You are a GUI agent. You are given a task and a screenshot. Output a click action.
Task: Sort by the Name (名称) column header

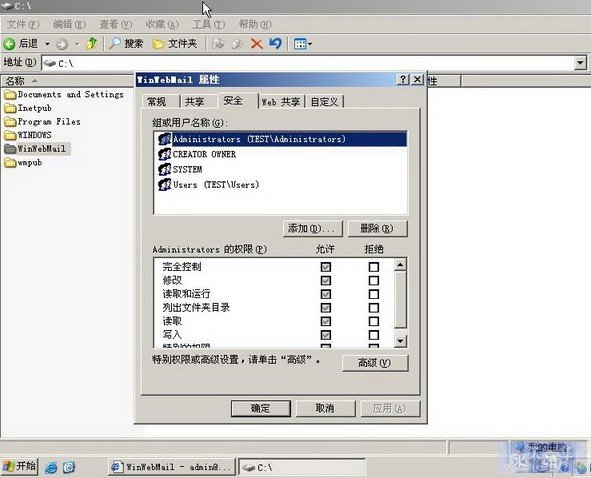[x=66, y=81]
